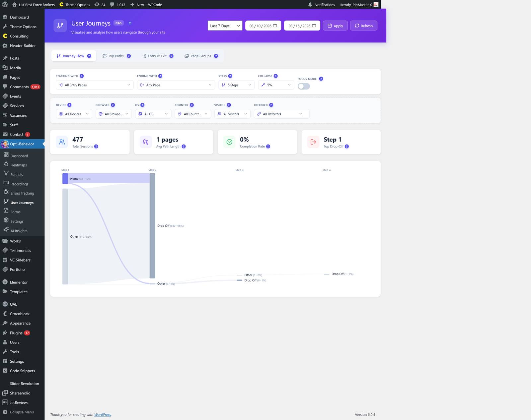Image resolution: width=531 pixels, height=420 pixels.
Task: Open the Recordings panel
Action: click(20, 184)
